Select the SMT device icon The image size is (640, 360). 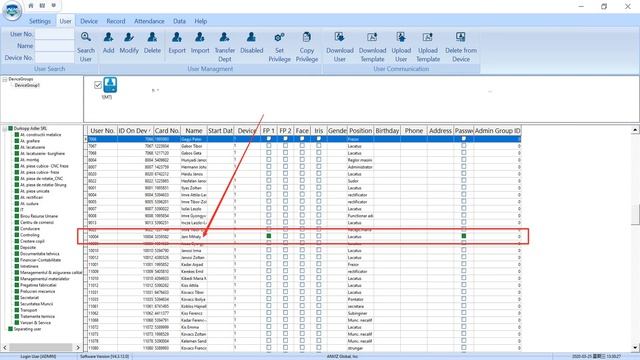[x=110, y=85]
